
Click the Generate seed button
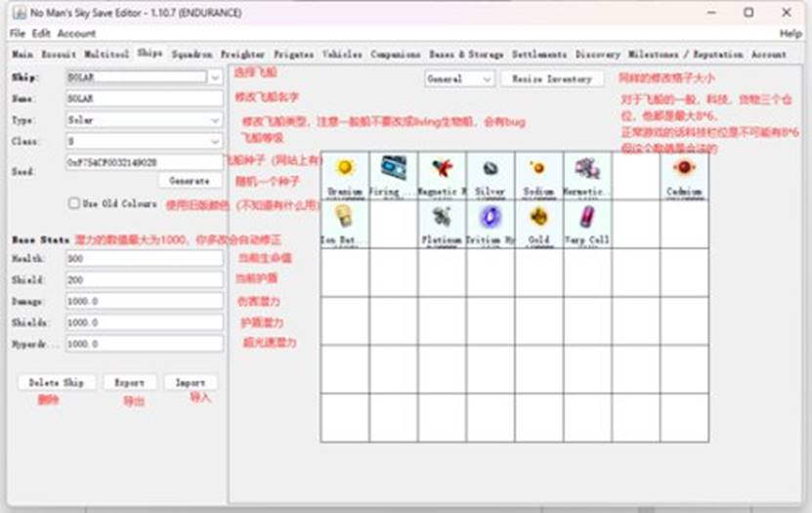click(x=190, y=181)
